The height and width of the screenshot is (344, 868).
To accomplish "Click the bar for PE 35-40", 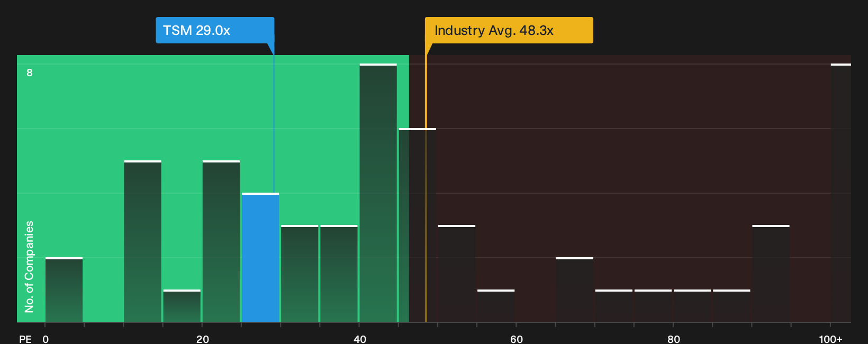I will pyautogui.click(x=339, y=274).
